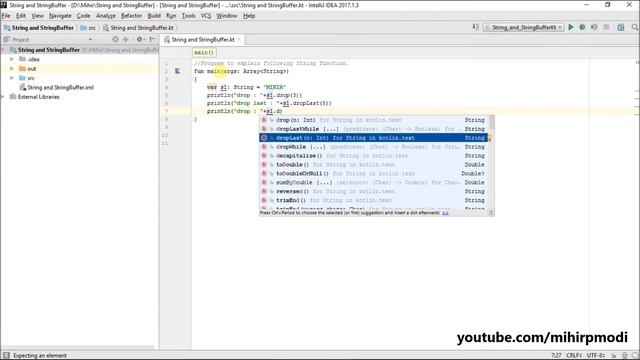Click pi settings icon in completion popup corner
This screenshot has width=640, height=360.
coord(491,213)
